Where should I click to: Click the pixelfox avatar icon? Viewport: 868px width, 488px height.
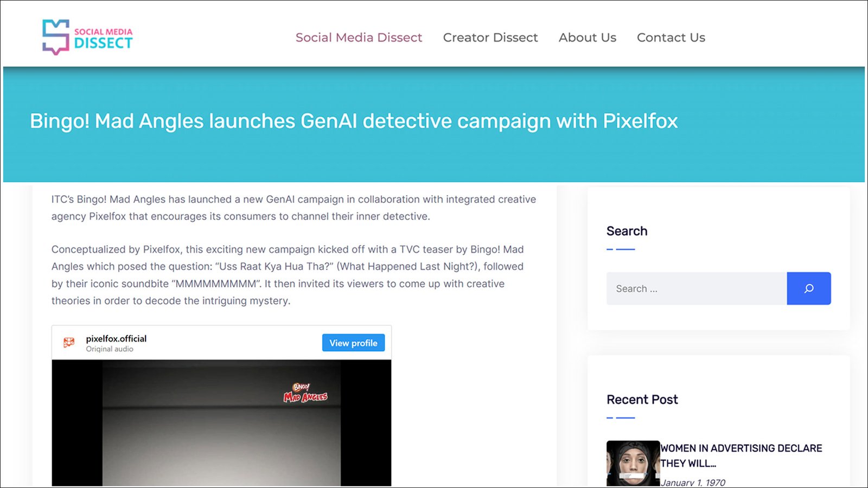coord(69,343)
